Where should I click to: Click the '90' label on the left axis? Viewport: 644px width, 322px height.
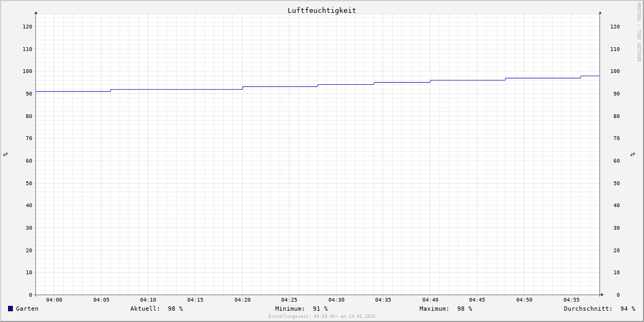(29, 93)
